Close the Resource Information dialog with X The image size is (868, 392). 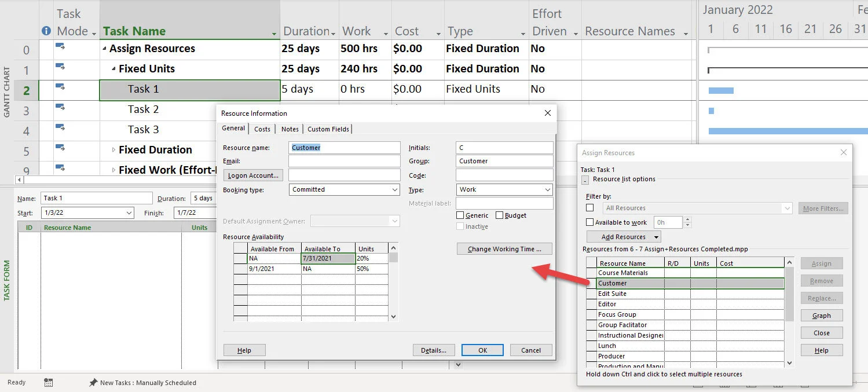pyautogui.click(x=547, y=113)
